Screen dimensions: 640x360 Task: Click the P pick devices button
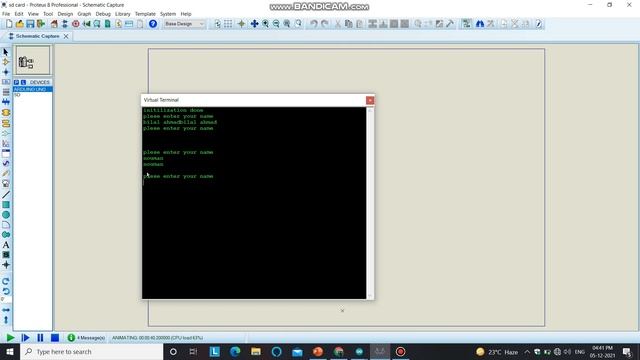pyautogui.click(x=16, y=82)
